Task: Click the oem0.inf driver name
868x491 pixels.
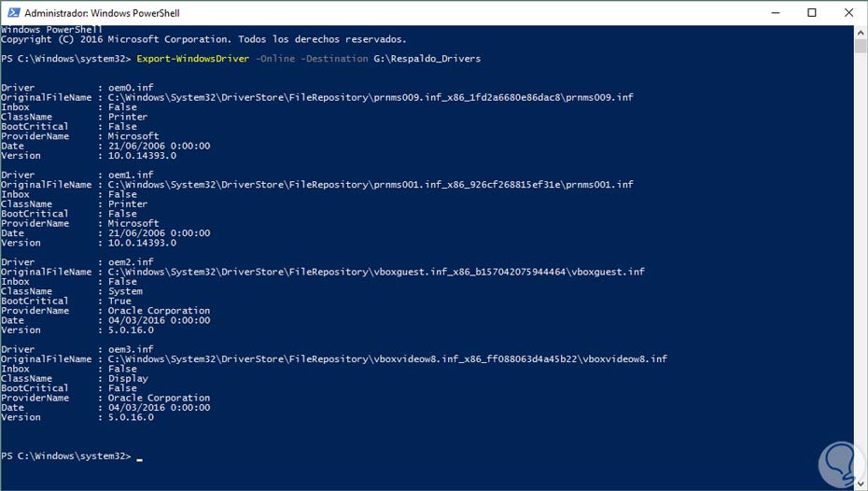Action: (131, 88)
